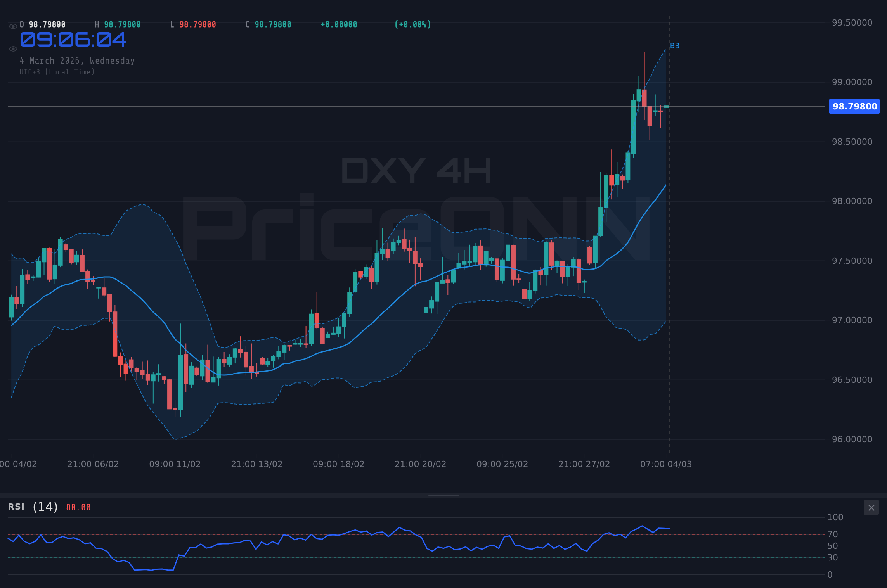Click the blue 98.79800 price tag

coord(854,106)
